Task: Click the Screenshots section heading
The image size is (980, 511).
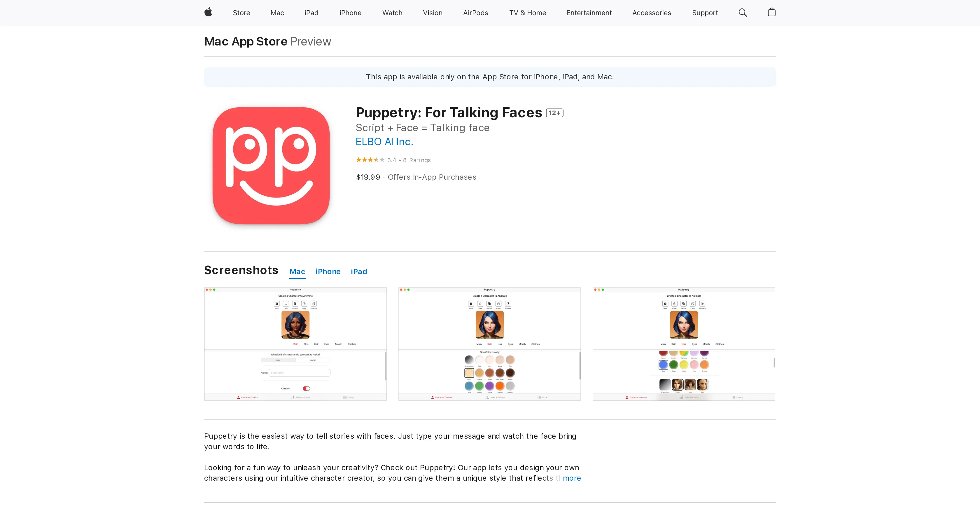Action: click(x=241, y=270)
